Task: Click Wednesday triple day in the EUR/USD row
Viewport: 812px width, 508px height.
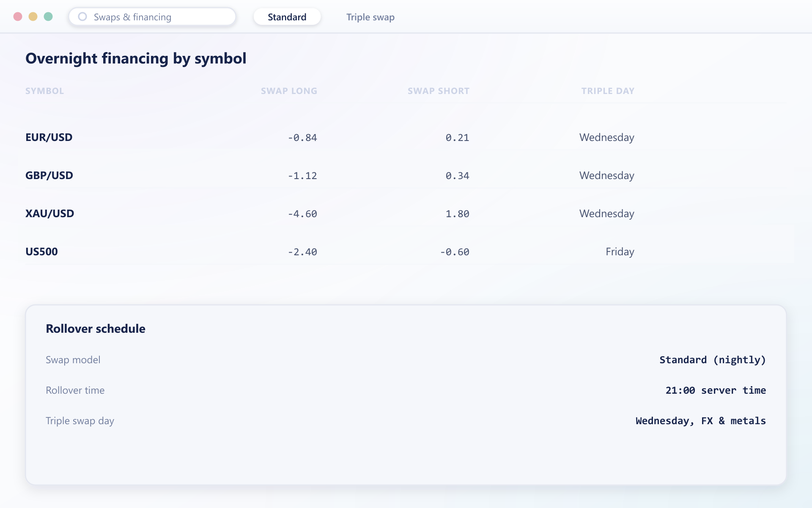Action: 607,138
